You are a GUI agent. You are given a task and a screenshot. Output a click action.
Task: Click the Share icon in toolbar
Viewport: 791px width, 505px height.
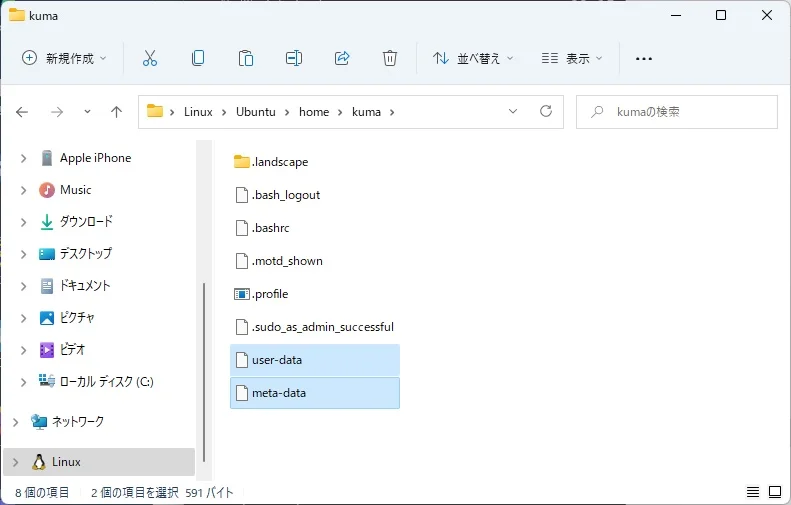click(342, 58)
